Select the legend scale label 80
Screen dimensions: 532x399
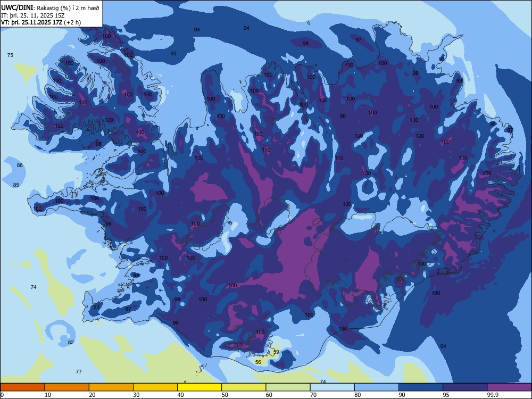click(x=358, y=395)
